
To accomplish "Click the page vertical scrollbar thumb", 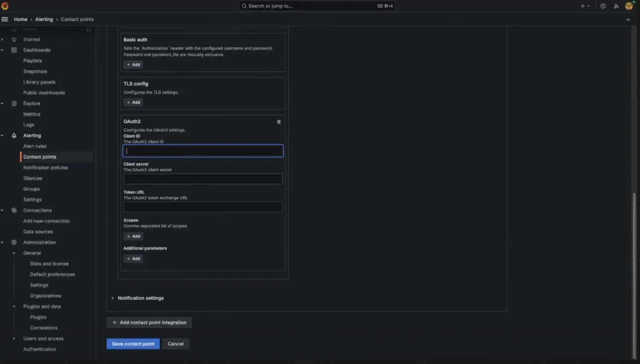I will pyautogui.click(x=634, y=276).
